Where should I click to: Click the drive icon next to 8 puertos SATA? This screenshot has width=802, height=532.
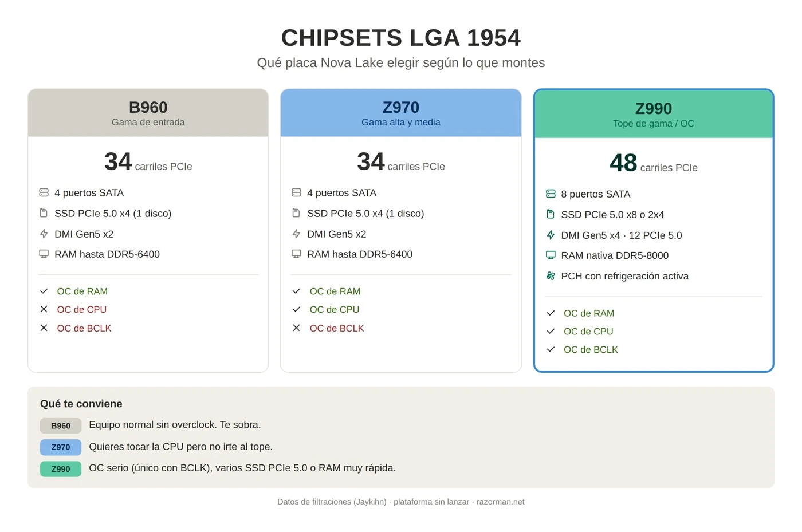click(551, 194)
